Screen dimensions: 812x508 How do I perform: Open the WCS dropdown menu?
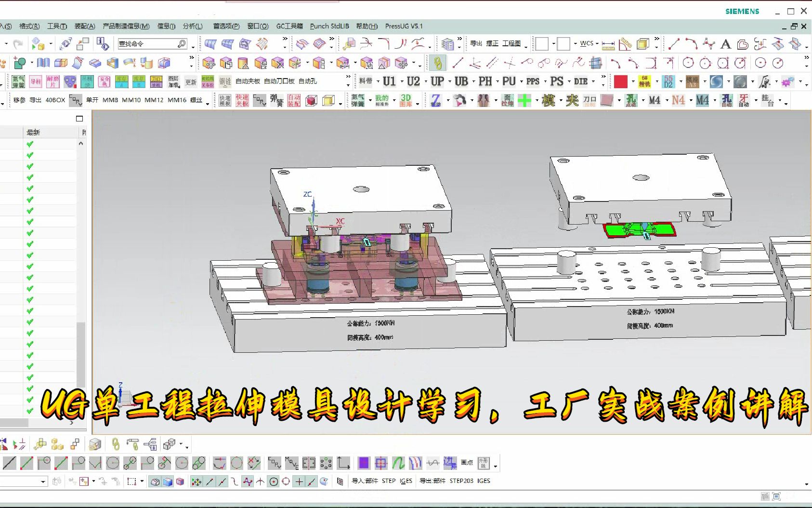[x=596, y=43]
